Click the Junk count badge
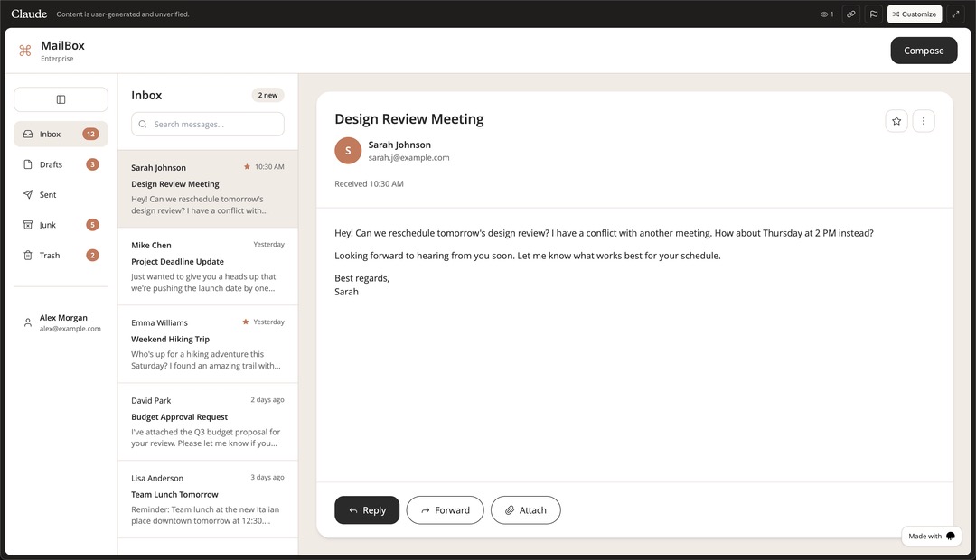Screen dimensions: 976x560 tap(92, 225)
